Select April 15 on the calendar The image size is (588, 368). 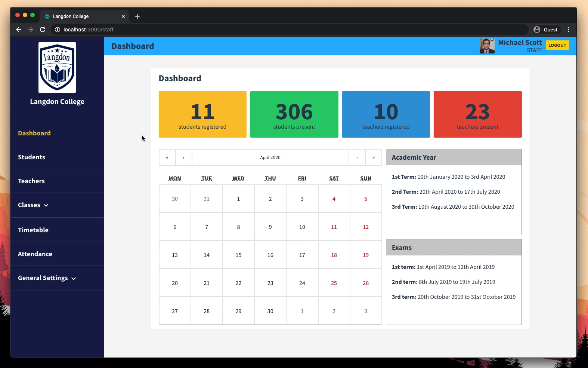(238, 255)
